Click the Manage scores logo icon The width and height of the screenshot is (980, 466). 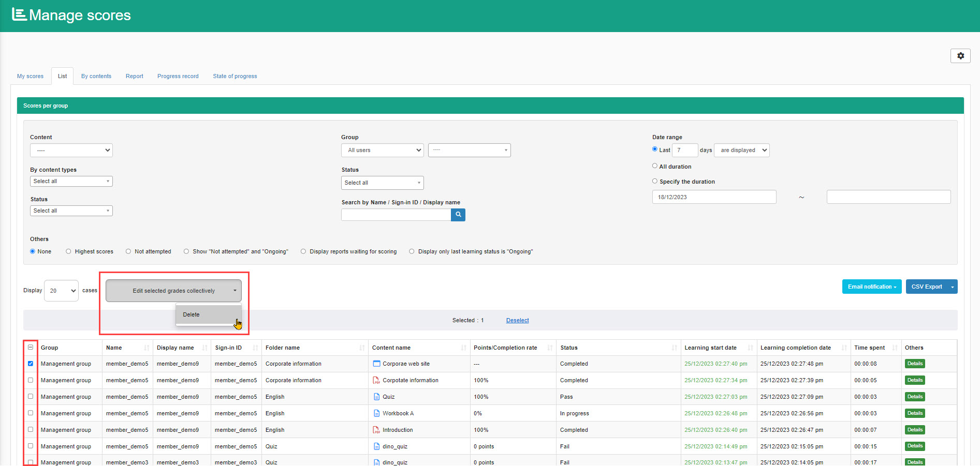click(x=19, y=14)
